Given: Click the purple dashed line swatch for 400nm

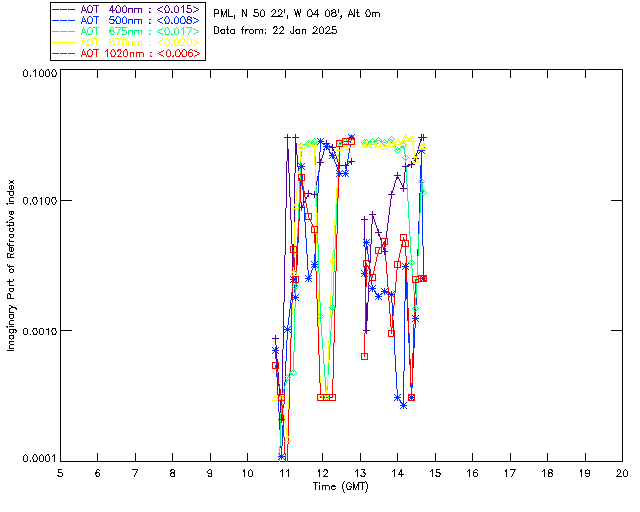Looking at the screenshot, I should (66, 8).
